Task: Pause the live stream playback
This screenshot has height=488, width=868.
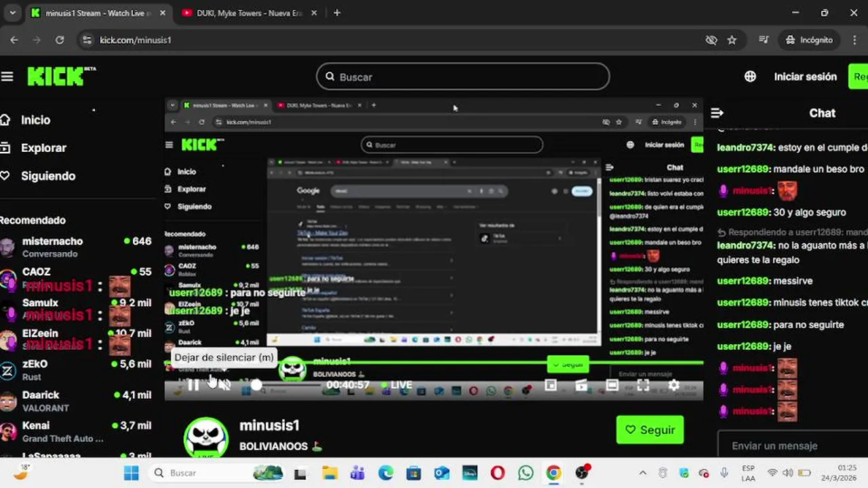Action: 193,385
